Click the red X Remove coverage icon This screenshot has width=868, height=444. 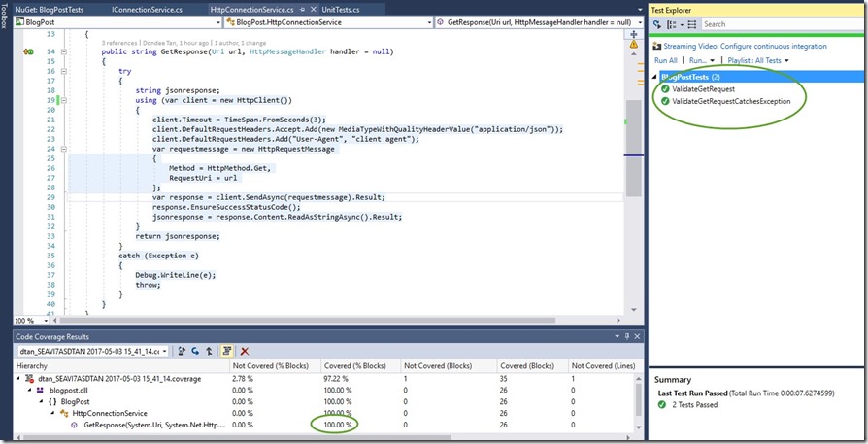pyautogui.click(x=244, y=350)
